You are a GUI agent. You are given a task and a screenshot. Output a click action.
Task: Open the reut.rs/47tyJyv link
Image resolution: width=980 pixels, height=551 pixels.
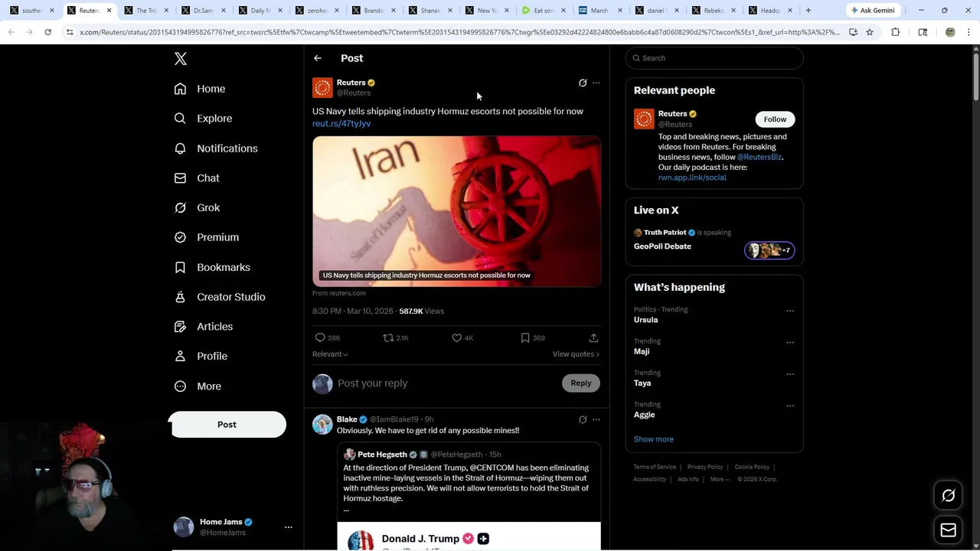click(x=341, y=123)
